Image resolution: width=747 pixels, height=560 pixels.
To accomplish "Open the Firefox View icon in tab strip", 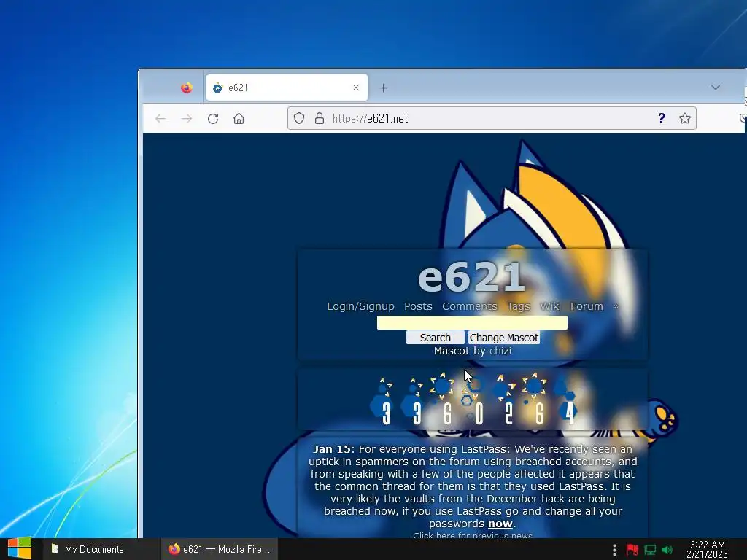I will coord(186,87).
